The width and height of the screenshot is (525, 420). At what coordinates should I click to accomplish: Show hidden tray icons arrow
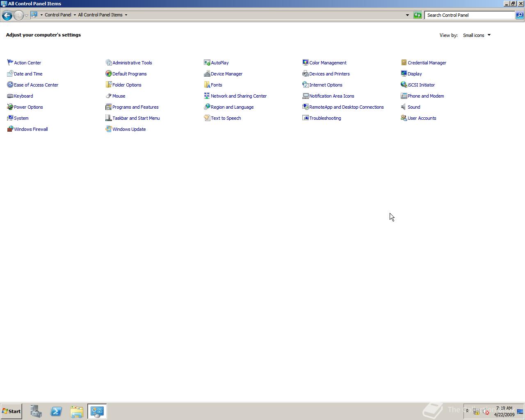[x=467, y=411]
